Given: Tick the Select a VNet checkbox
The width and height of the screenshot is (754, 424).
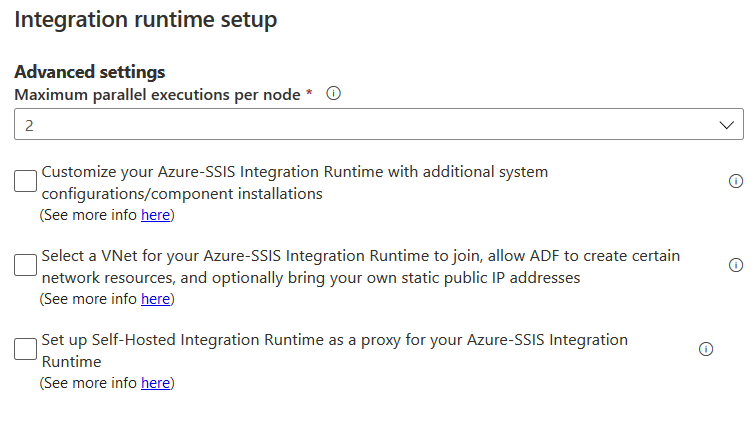Looking at the screenshot, I should coord(26,265).
